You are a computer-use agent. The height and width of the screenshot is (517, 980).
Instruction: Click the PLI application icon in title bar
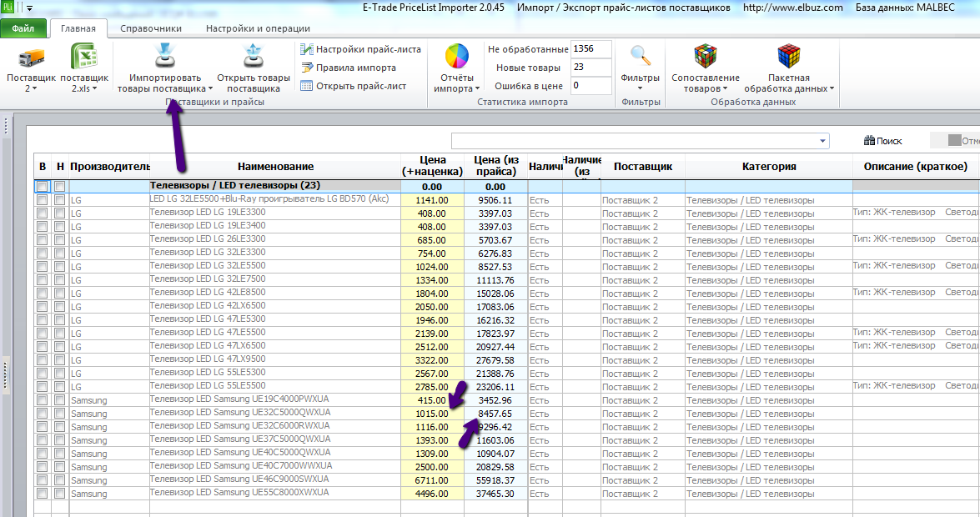point(7,8)
